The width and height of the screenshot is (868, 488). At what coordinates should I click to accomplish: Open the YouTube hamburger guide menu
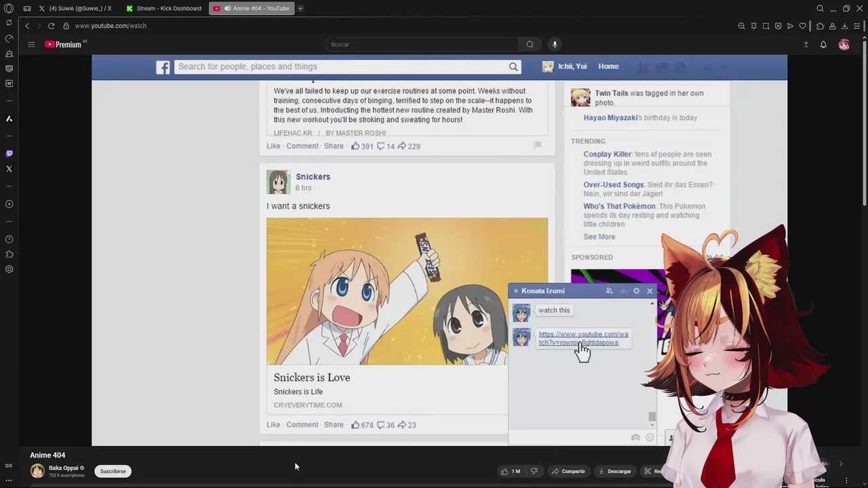click(x=31, y=44)
